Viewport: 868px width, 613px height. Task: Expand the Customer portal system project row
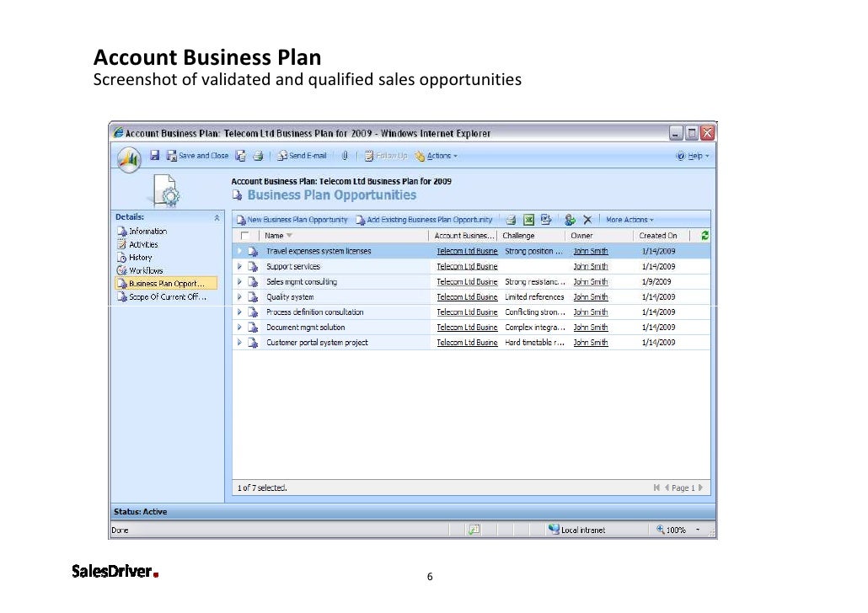[239, 343]
